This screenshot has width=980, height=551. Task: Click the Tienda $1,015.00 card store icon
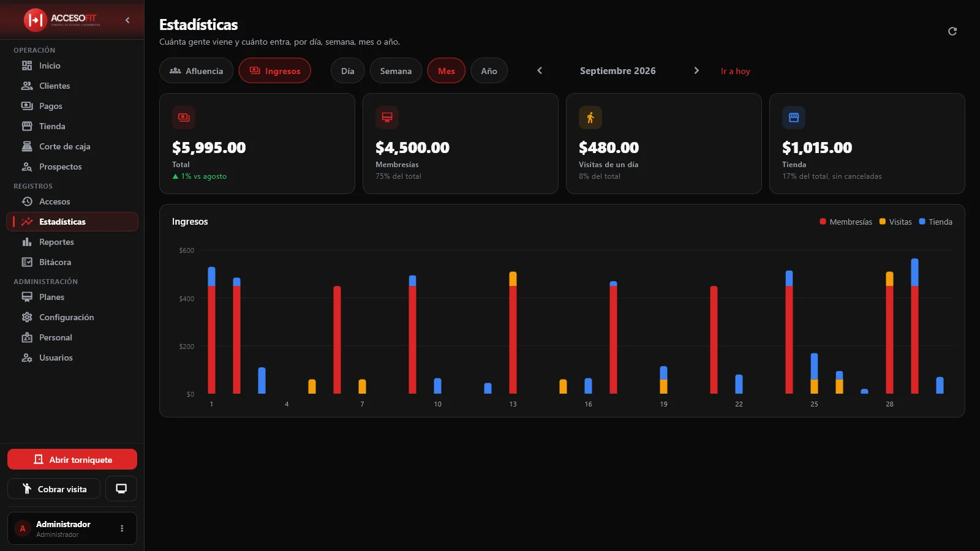[794, 118]
